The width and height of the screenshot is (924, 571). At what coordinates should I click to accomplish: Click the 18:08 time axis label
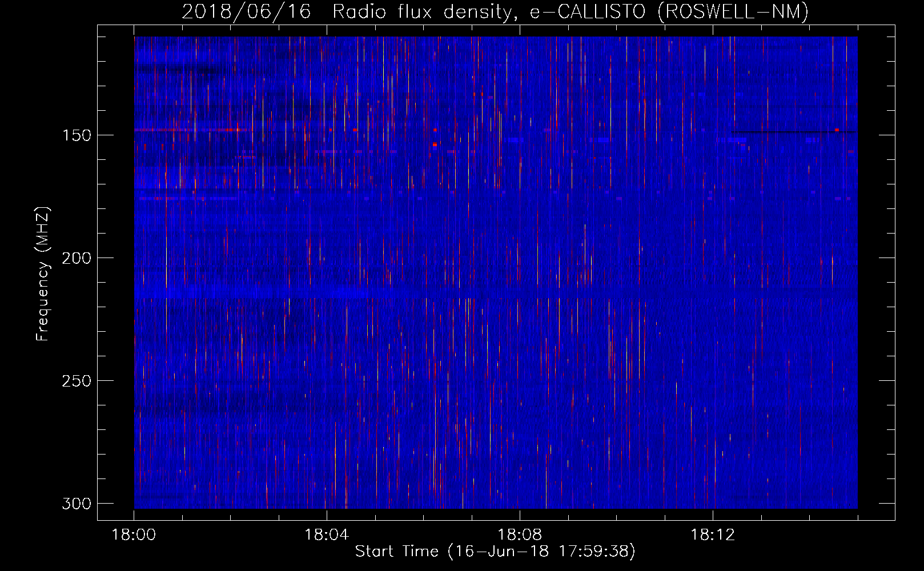pyautogui.click(x=520, y=535)
